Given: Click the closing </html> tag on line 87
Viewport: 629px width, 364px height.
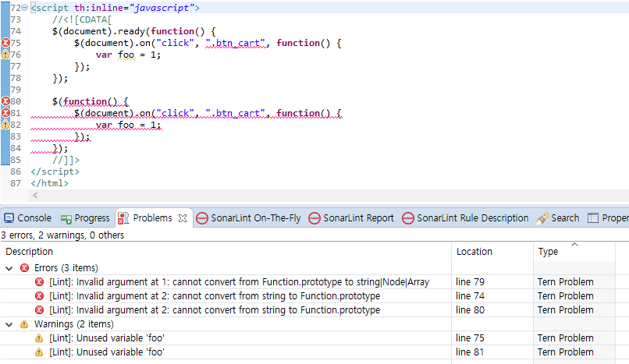Looking at the screenshot, I should 49,183.
